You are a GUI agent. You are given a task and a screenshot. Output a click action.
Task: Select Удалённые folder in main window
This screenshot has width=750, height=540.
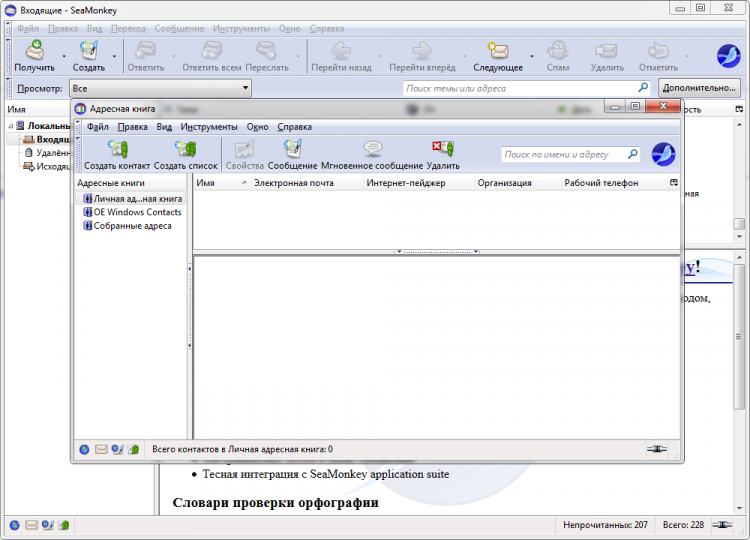click(47, 153)
